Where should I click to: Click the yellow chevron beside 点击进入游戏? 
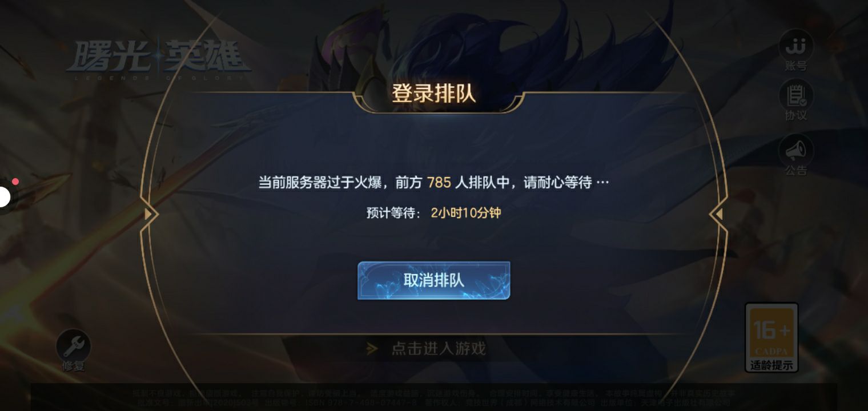[x=372, y=348]
